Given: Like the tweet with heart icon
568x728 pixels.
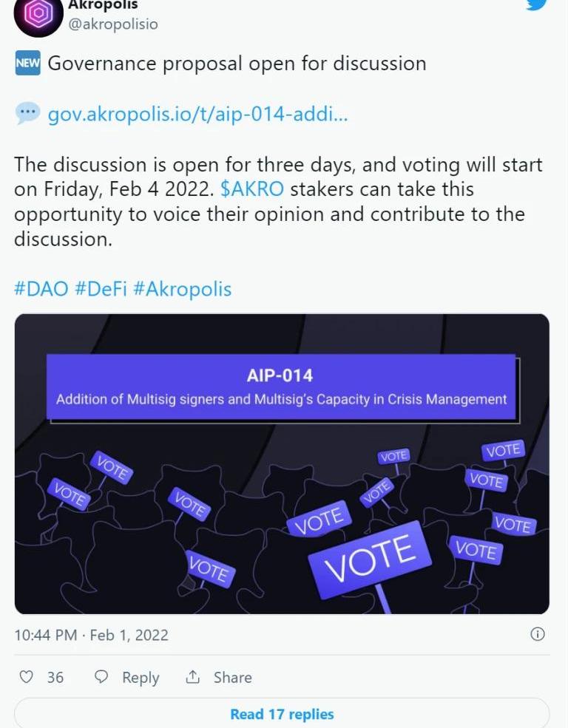Looking at the screenshot, I should point(26,677).
